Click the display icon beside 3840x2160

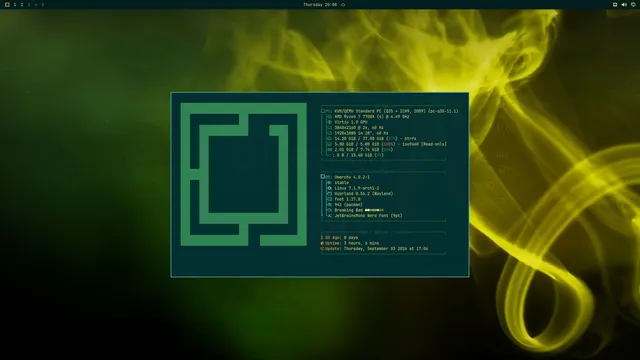tap(330, 127)
